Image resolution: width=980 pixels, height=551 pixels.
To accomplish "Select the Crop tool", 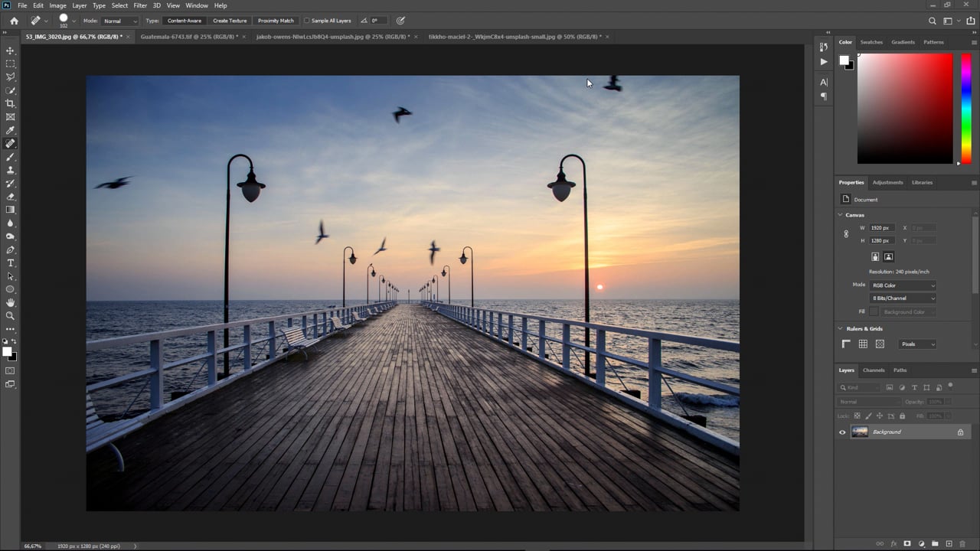I will [x=10, y=103].
